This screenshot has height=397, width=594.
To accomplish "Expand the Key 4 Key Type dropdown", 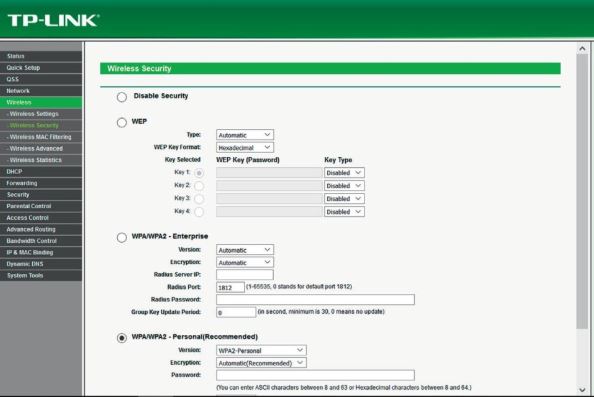I will tap(344, 211).
